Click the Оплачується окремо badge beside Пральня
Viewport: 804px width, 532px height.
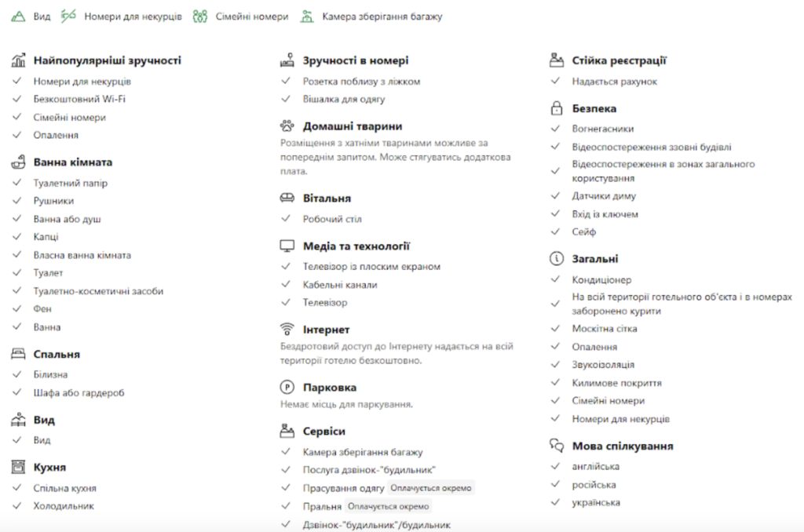pos(388,506)
